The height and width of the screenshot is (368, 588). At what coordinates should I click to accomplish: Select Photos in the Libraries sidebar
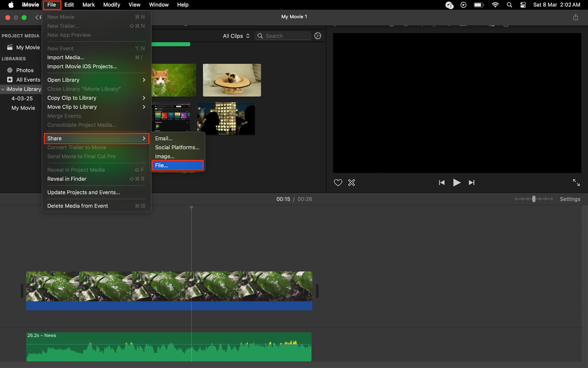(x=25, y=70)
